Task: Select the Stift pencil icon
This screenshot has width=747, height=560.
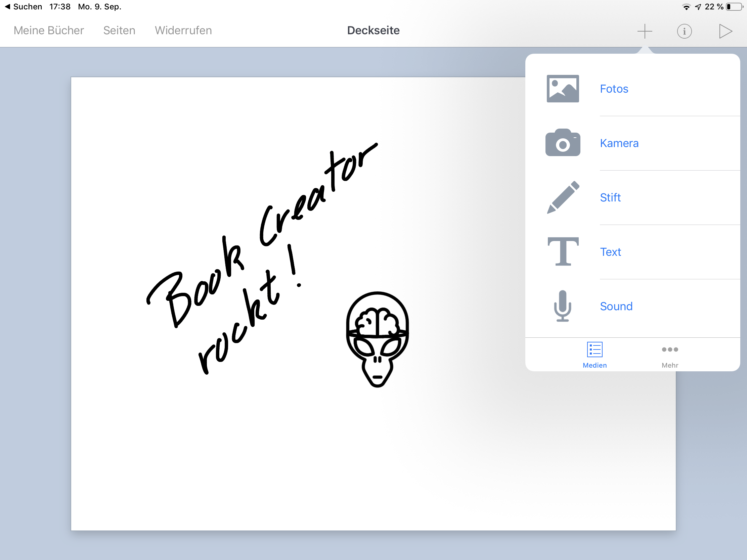Action: (563, 197)
